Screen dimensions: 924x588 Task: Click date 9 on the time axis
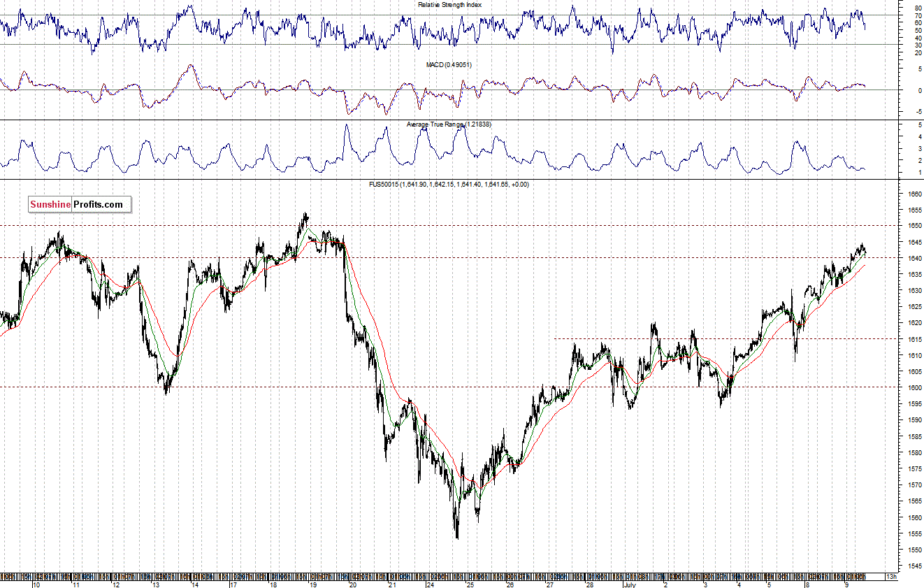(x=847, y=584)
